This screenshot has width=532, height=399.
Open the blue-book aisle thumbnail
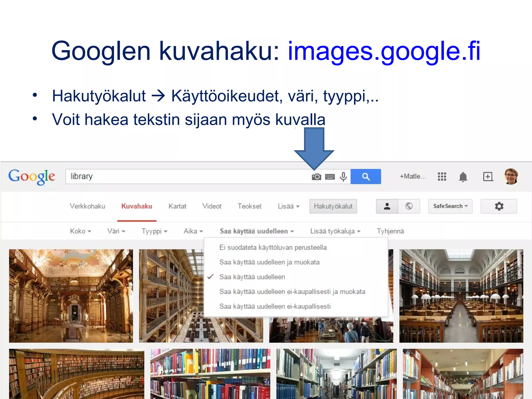point(336,374)
